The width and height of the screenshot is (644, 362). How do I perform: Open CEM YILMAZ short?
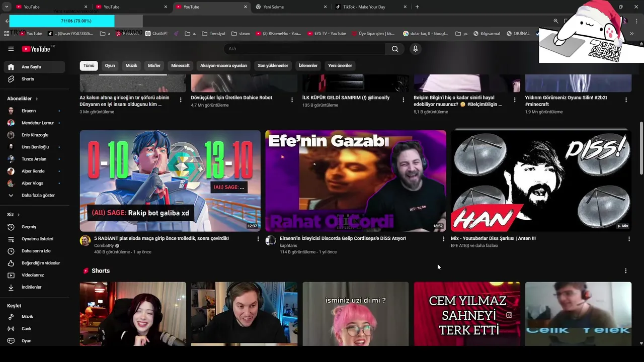click(x=467, y=314)
